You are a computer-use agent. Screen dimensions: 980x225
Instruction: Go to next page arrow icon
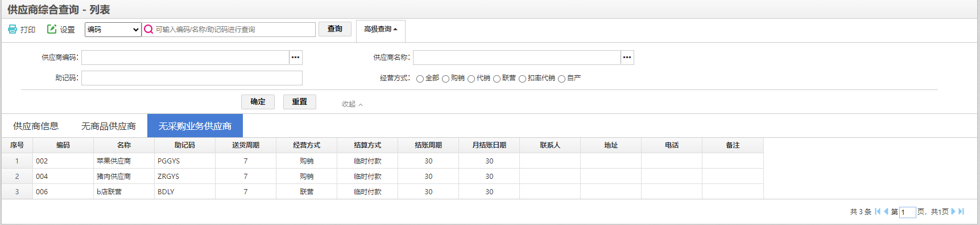[x=953, y=211]
